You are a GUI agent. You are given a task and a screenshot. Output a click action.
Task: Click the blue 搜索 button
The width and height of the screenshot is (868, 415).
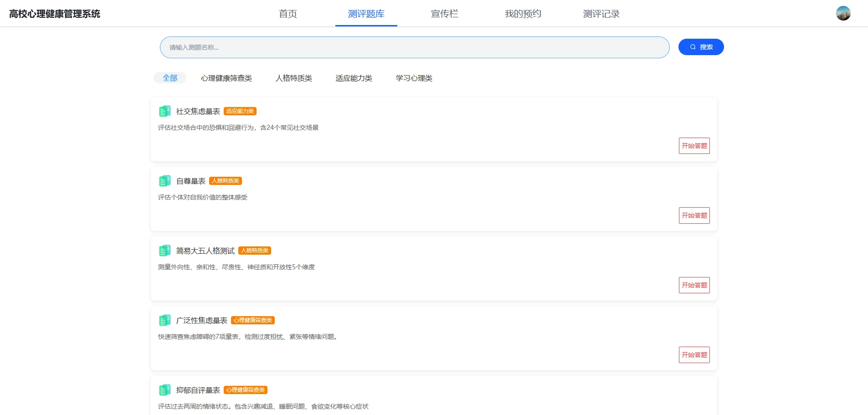pos(701,46)
